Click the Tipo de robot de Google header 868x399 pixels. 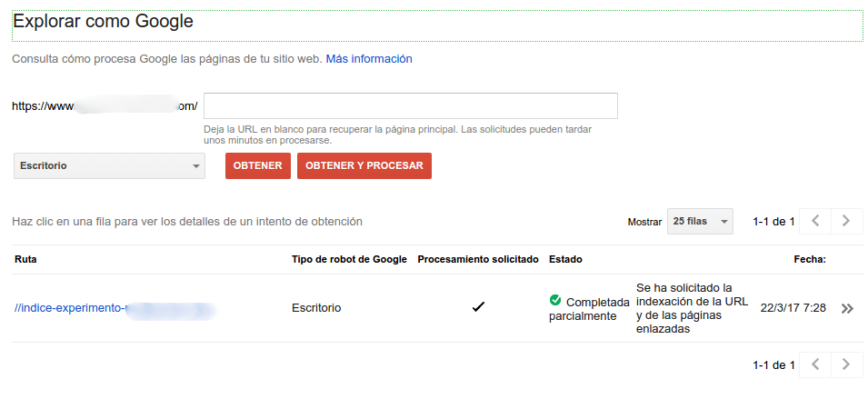(x=349, y=260)
